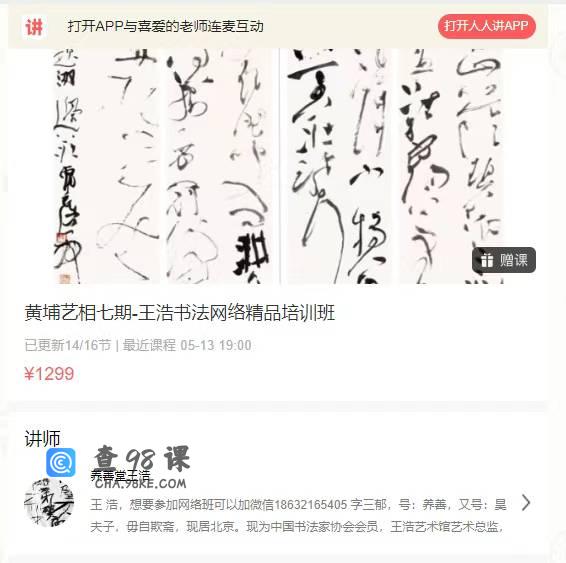
Task: Click the 讲师 section heading
Action: coord(42,439)
